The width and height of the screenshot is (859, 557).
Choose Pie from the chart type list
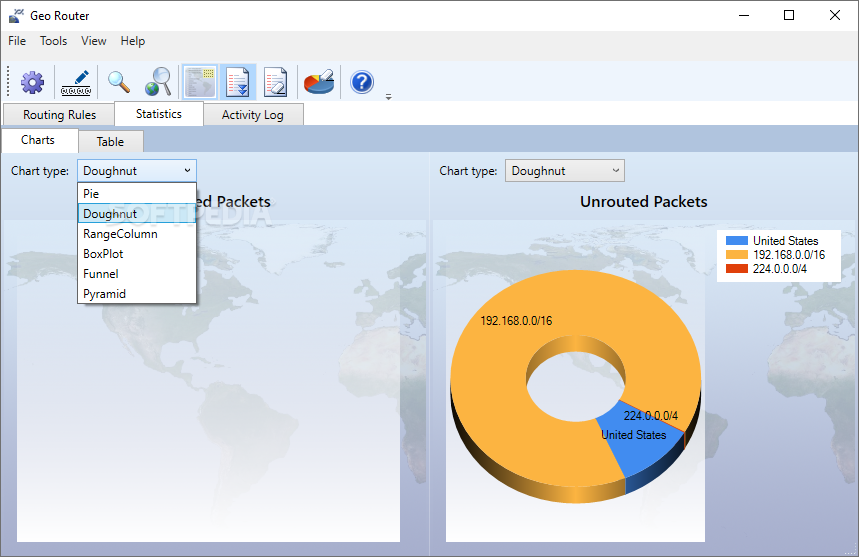coord(137,194)
